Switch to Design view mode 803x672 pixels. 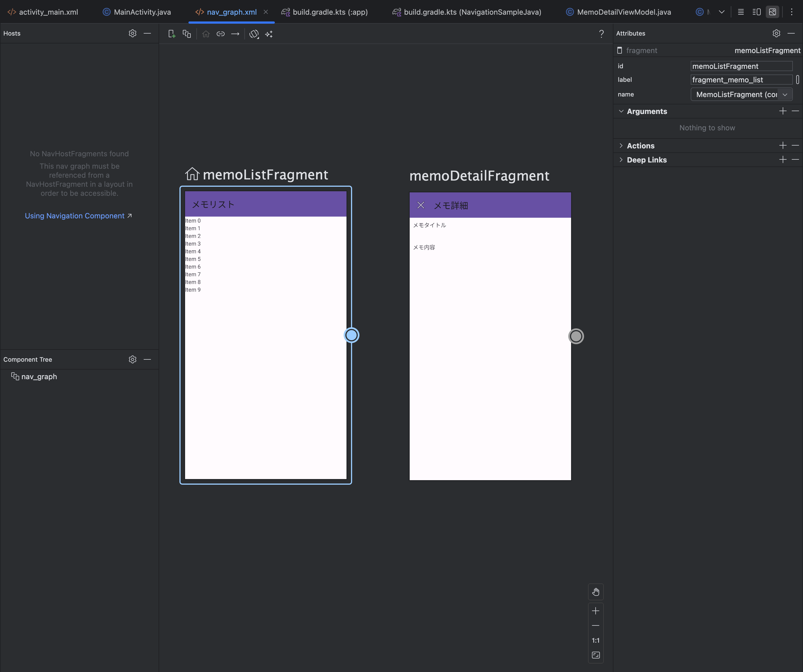(x=773, y=12)
